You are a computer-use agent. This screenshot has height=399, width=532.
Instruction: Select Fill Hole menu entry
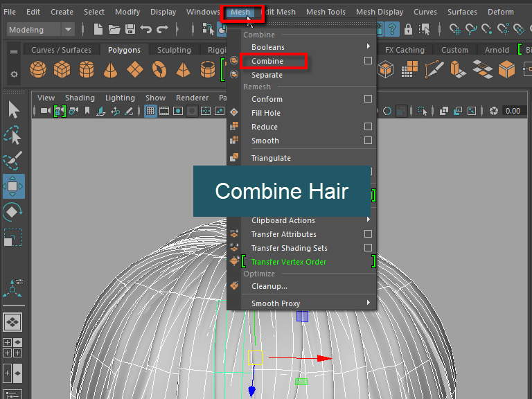coord(266,113)
